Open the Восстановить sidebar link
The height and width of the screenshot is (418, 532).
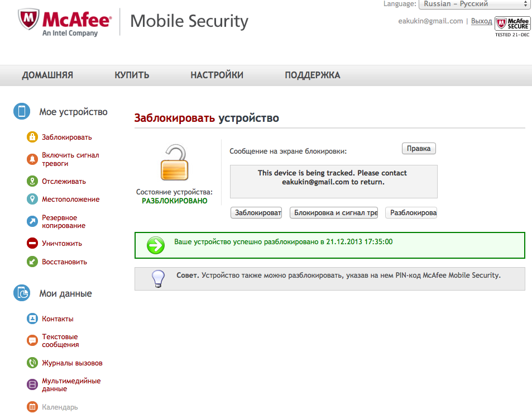pyautogui.click(x=64, y=262)
